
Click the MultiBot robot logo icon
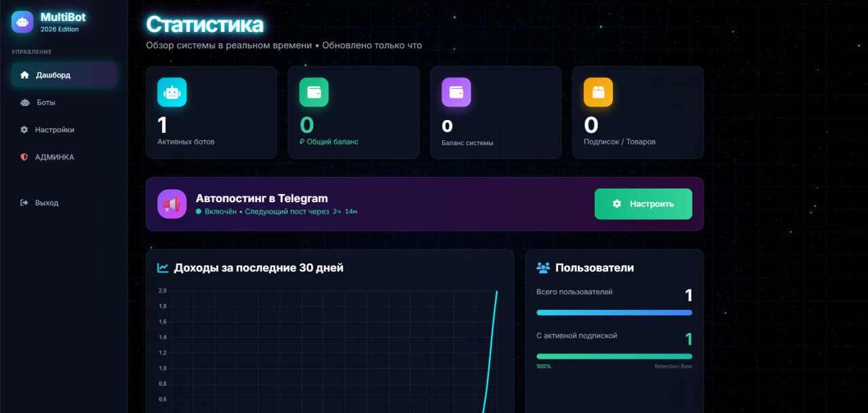pos(22,22)
